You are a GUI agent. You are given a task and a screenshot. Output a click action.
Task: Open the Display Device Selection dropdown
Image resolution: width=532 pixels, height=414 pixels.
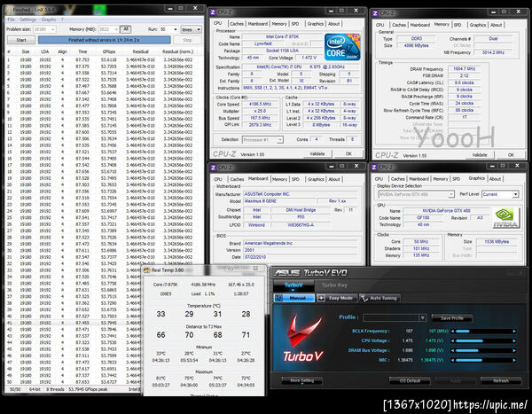pyautogui.click(x=451, y=194)
